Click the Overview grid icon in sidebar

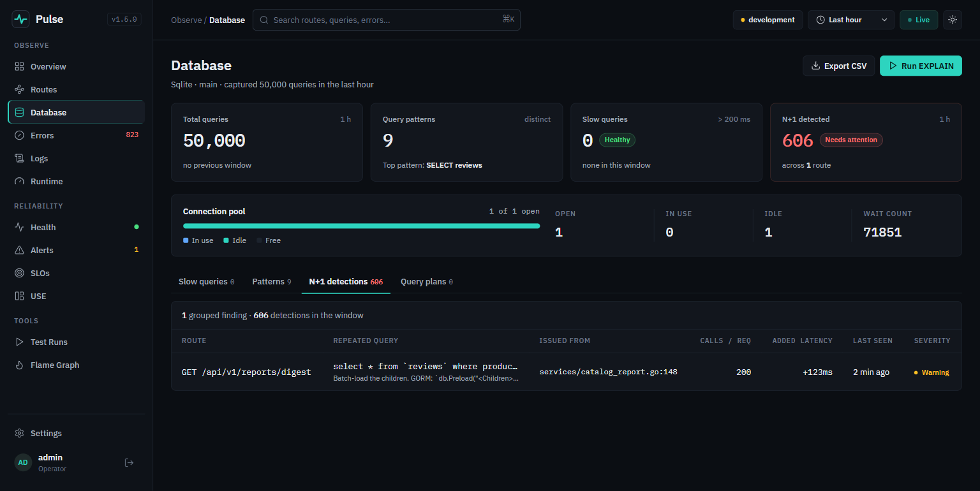pyautogui.click(x=19, y=66)
